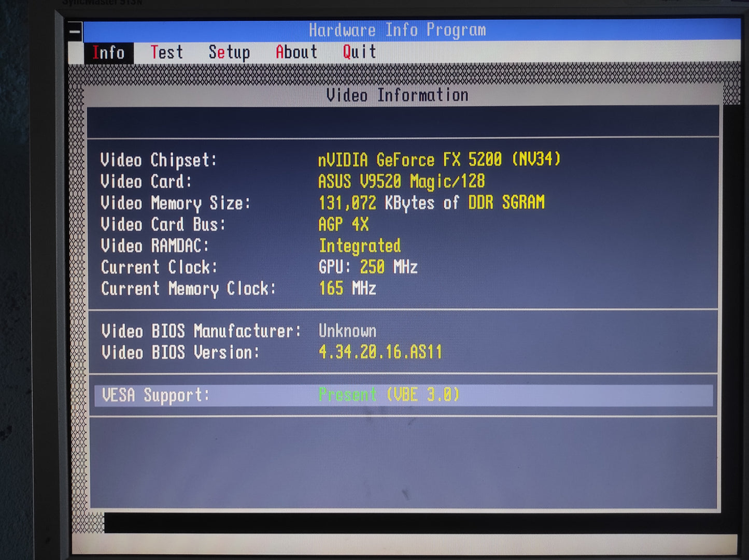Click the 'ASUS V9520 Magic/128' value

click(402, 181)
